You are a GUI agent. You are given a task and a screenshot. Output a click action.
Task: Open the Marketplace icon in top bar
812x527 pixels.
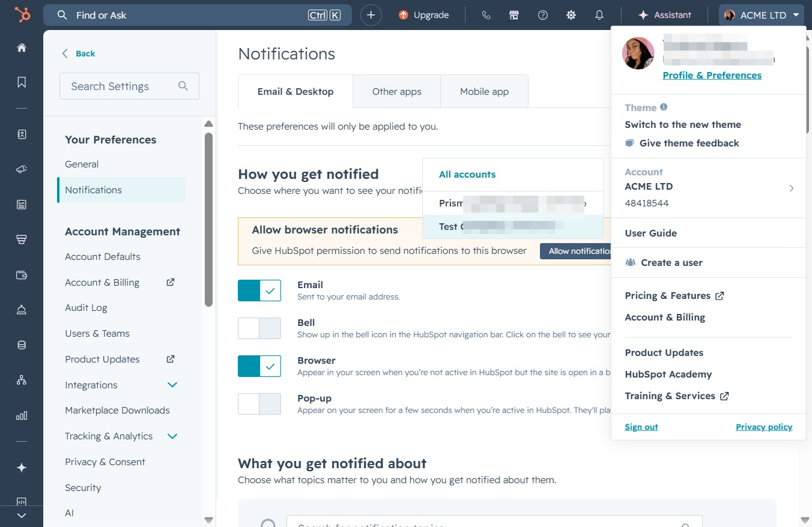[514, 15]
